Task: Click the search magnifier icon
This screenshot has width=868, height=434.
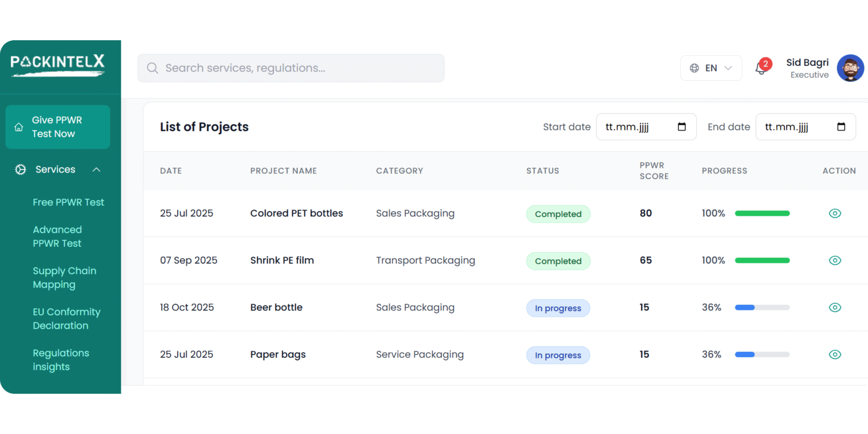Action: 152,68
